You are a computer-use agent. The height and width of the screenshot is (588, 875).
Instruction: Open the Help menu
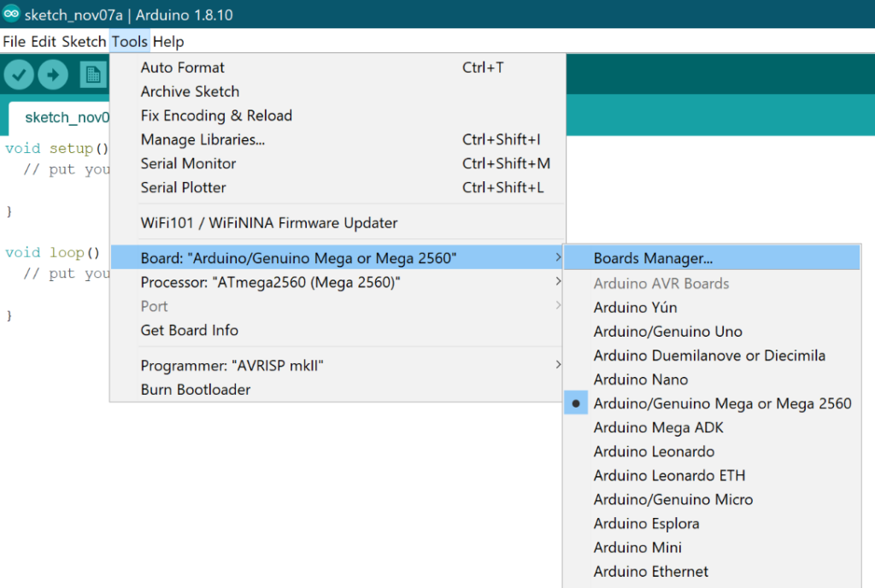point(168,42)
